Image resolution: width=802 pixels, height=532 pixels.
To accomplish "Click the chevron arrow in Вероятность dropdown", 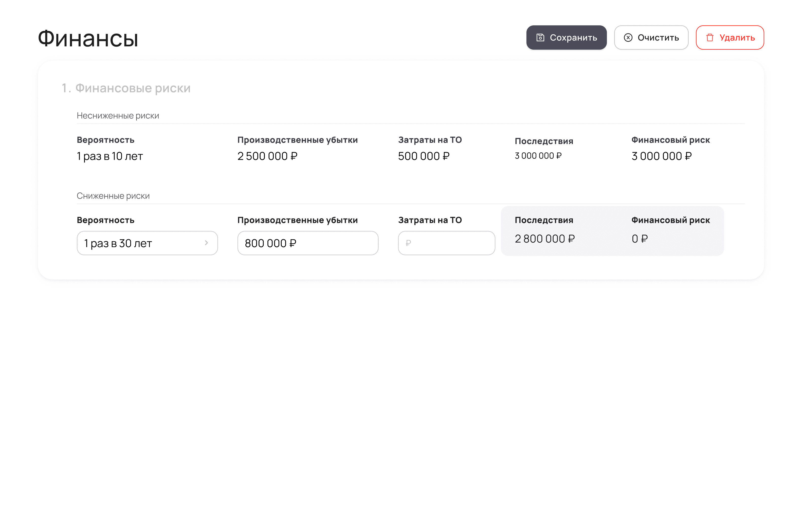I will point(206,243).
